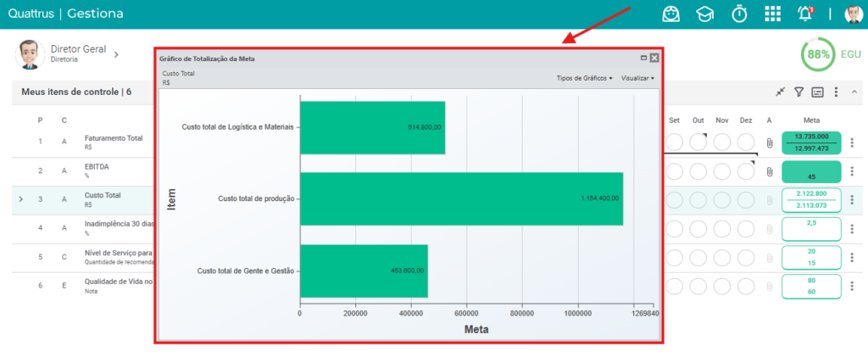Toggle the Dez circle for EBITDA row

pyautogui.click(x=746, y=171)
